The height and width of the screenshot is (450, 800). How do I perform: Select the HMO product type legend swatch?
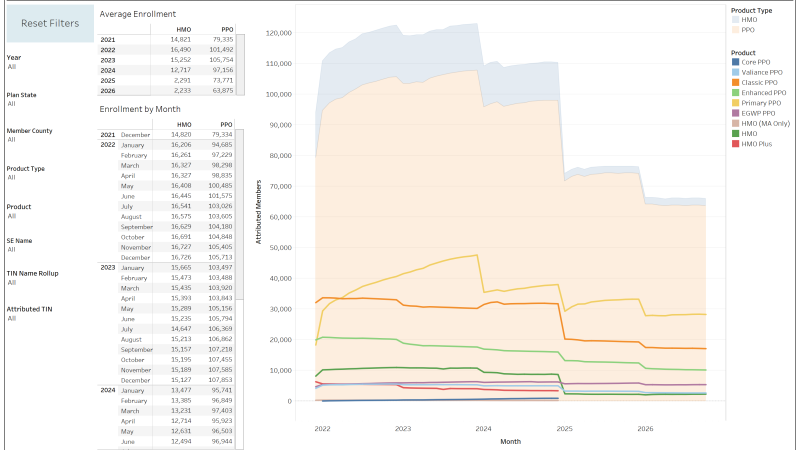click(x=735, y=20)
